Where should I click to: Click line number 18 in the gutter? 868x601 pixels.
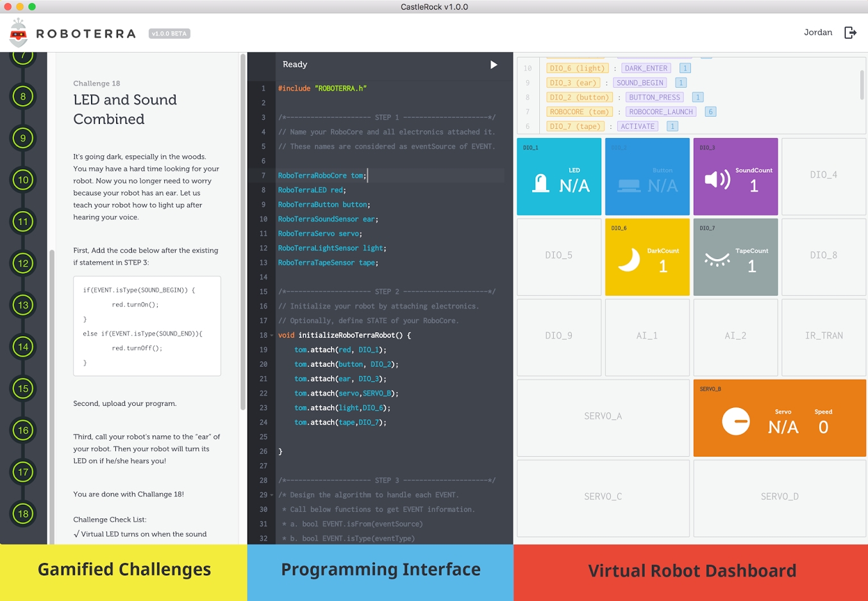[263, 335]
